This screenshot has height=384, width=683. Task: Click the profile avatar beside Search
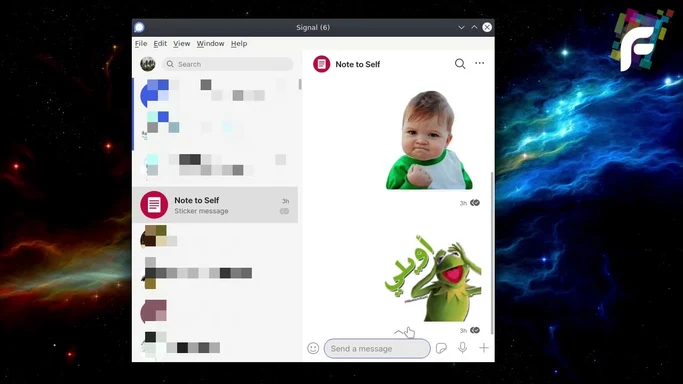pos(148,64)
